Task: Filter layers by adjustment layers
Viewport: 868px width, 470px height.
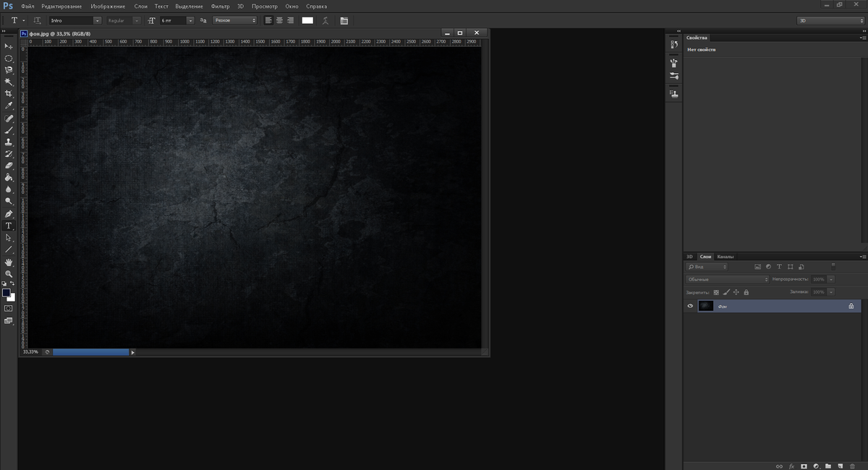Action: (768, 267)
